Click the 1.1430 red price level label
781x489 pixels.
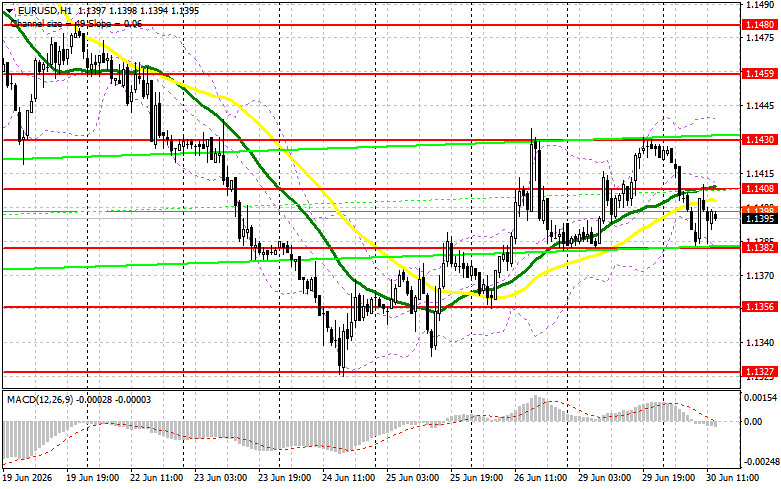point(760,139)
